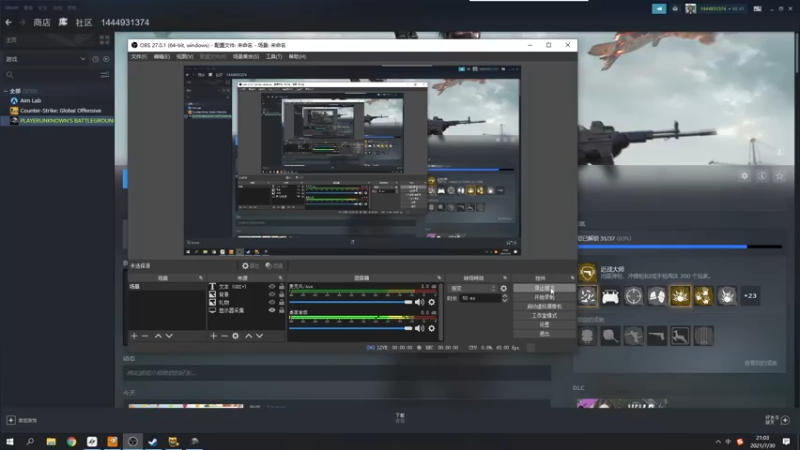Open settings gear for 桌面音频 mixer channel

[x=432, y=329]
